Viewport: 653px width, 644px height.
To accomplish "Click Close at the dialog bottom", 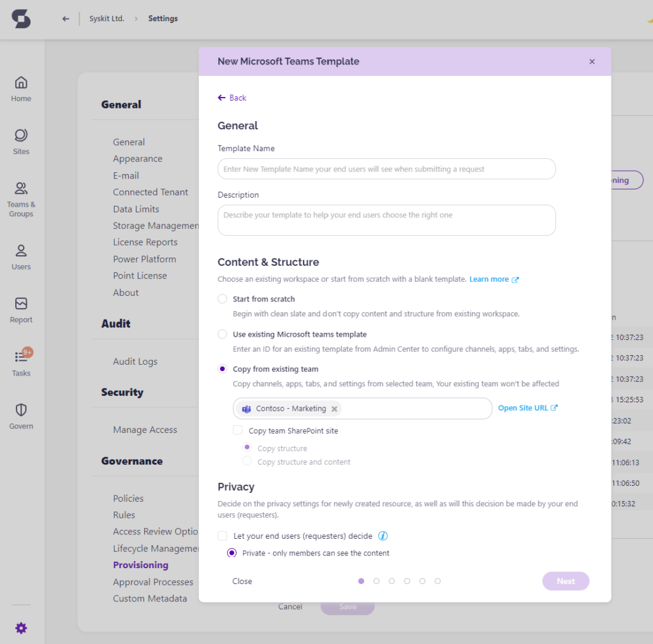I will point(242,581).
